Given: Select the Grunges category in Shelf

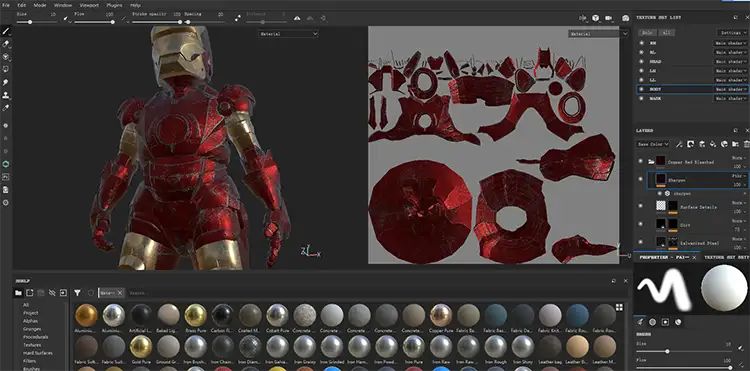Looking at the screenshot, I should (x=32, y=329).
